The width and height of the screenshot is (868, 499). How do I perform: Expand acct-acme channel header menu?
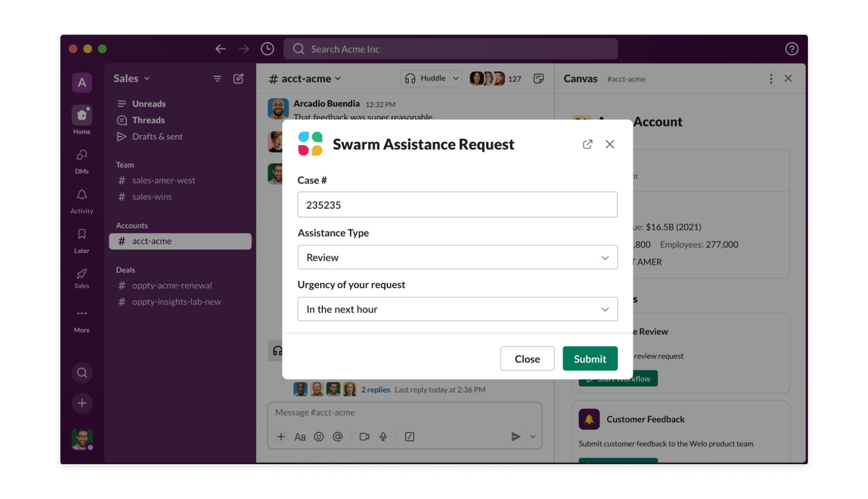305,79
